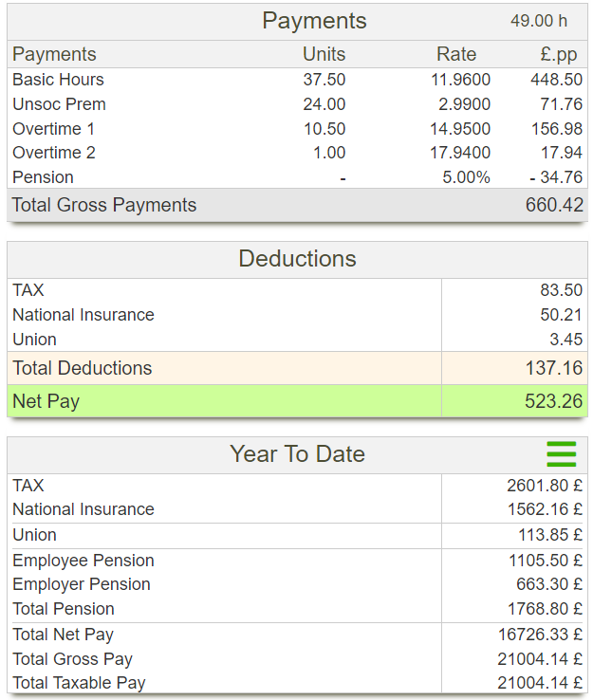Click the Overtime 1 units value 10.50
This screenshot has width=593, height=700.
pos(324,129)
